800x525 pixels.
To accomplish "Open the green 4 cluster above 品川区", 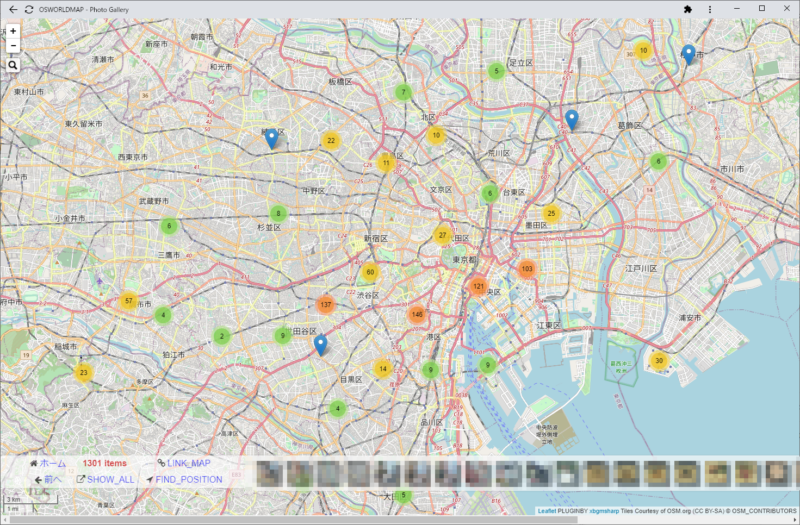I will coord(337,409).
